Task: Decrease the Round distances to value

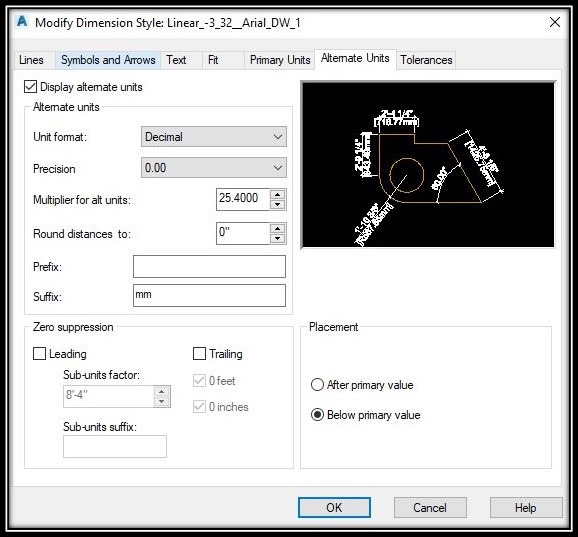Action: coord(278,238)
